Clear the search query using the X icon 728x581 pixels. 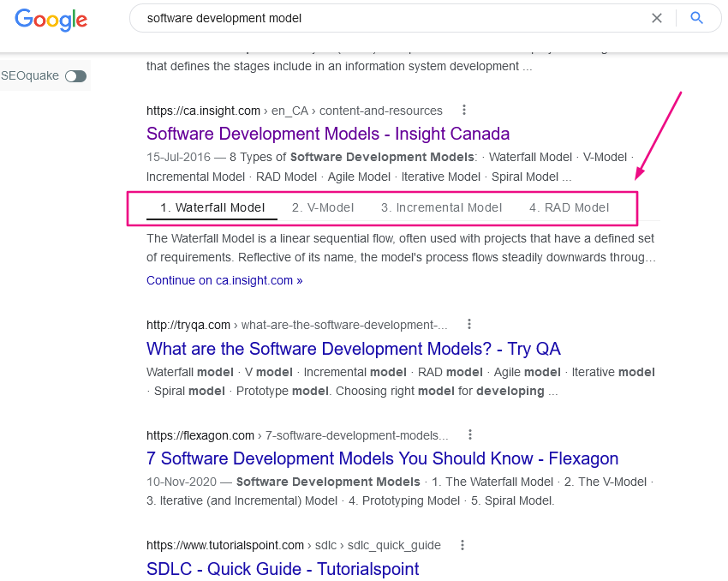[657, 18]
